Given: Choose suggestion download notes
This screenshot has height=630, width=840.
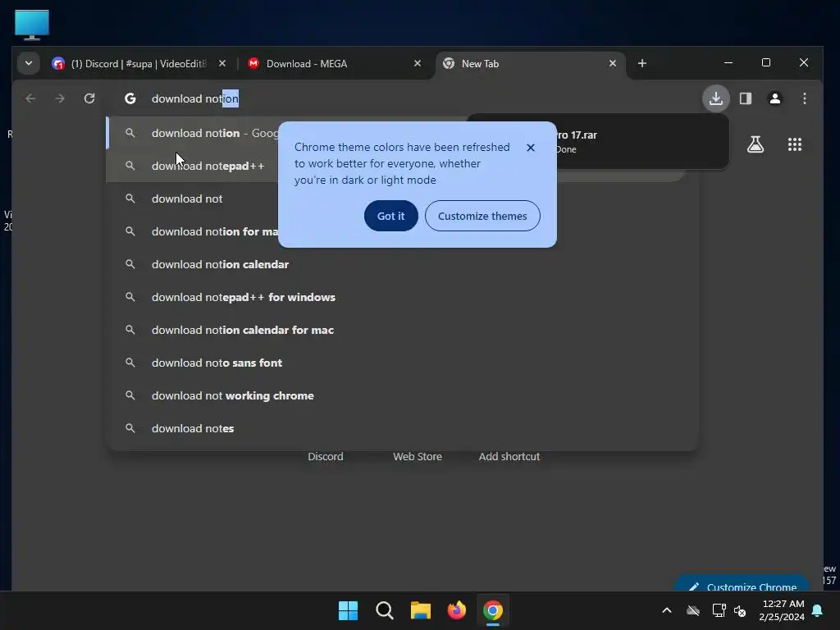Looking at the screenshot, I should (402, 428).
